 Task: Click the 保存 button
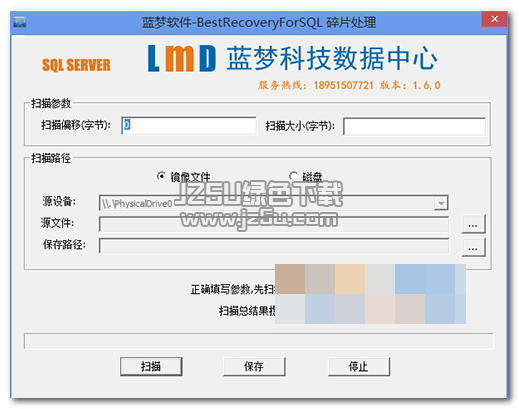(254, 366)
